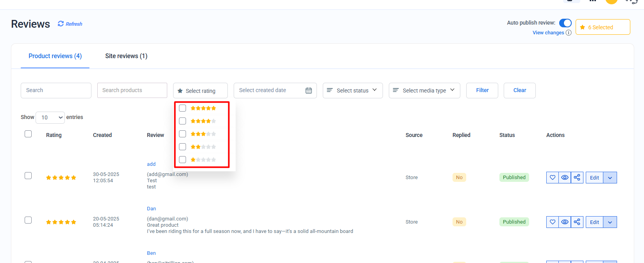Image resolution: width=644 pixels, height=263 pixels.
Task: Click share icon in add's review row
Action: click(577, 178)
